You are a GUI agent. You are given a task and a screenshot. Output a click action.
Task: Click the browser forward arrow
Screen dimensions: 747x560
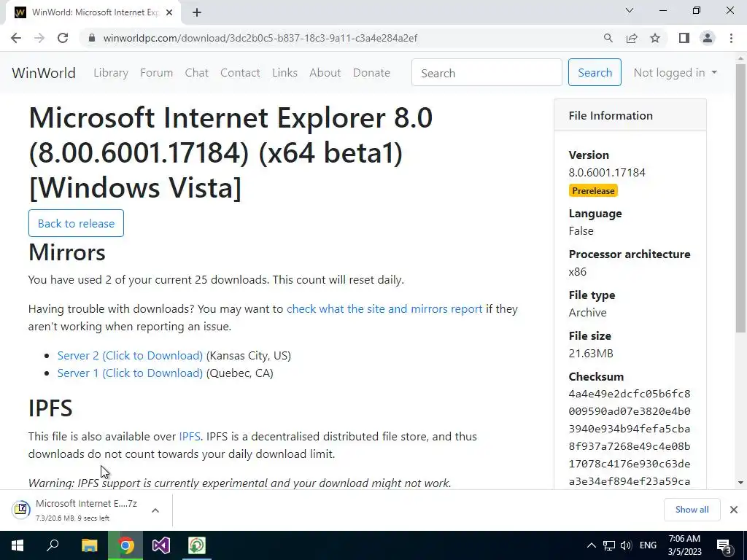(x=39, y=38)
